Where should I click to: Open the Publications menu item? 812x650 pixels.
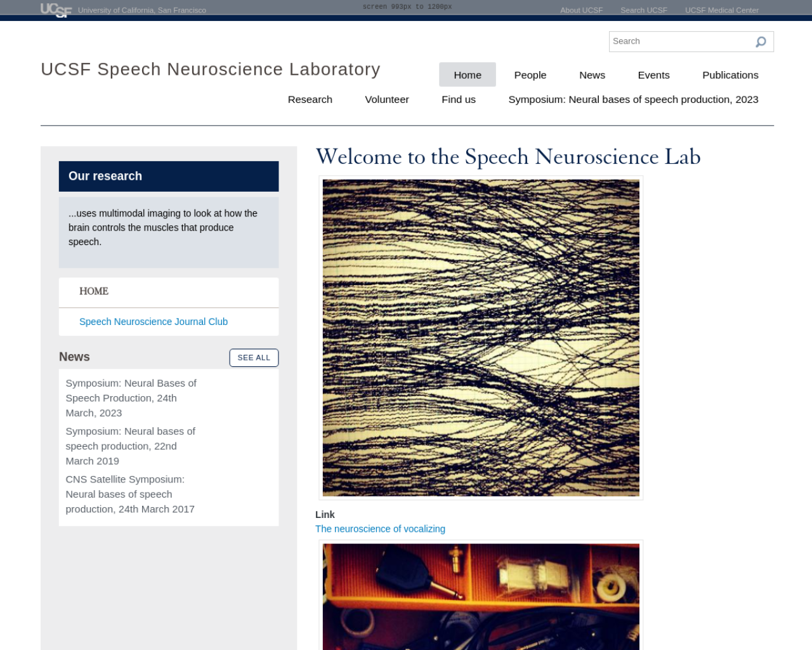(x=730, y=75)
